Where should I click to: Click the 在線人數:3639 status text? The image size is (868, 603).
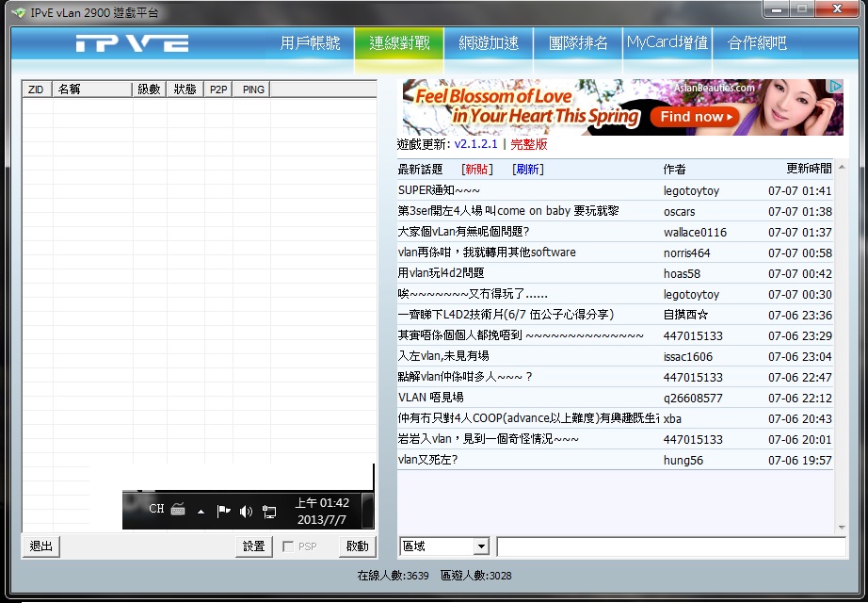point(393,576)
